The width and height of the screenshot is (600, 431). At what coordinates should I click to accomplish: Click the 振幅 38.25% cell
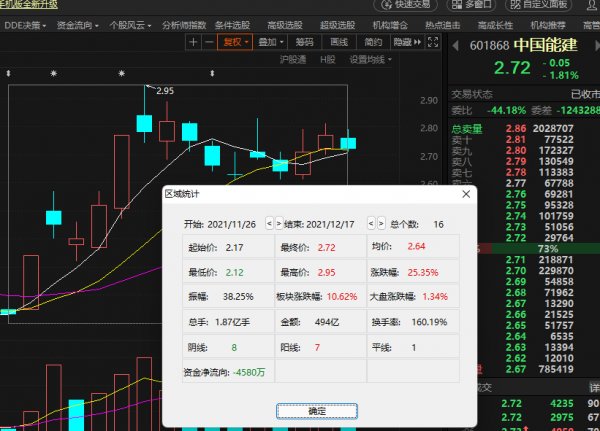pyautogui.click(x=228, y=297)
